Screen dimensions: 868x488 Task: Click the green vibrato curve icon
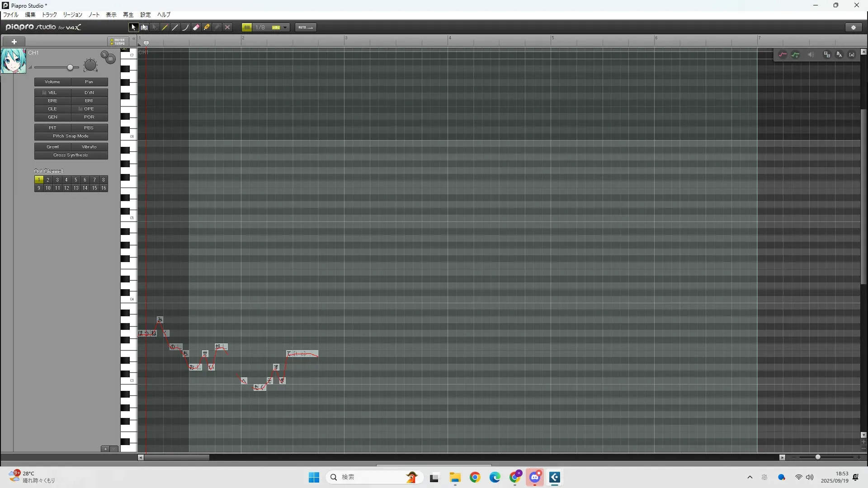[x=796, y=55]
